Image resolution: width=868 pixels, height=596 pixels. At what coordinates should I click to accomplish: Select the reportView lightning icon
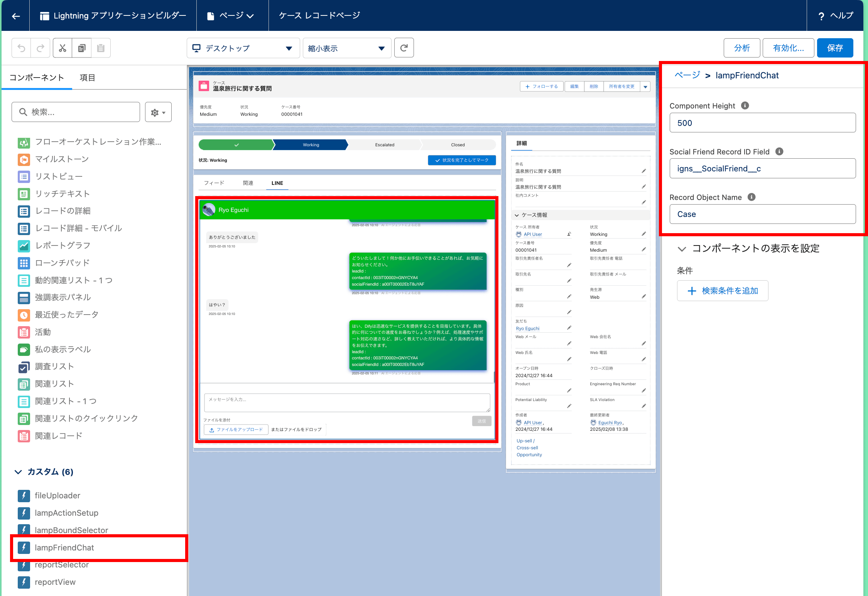24,582
